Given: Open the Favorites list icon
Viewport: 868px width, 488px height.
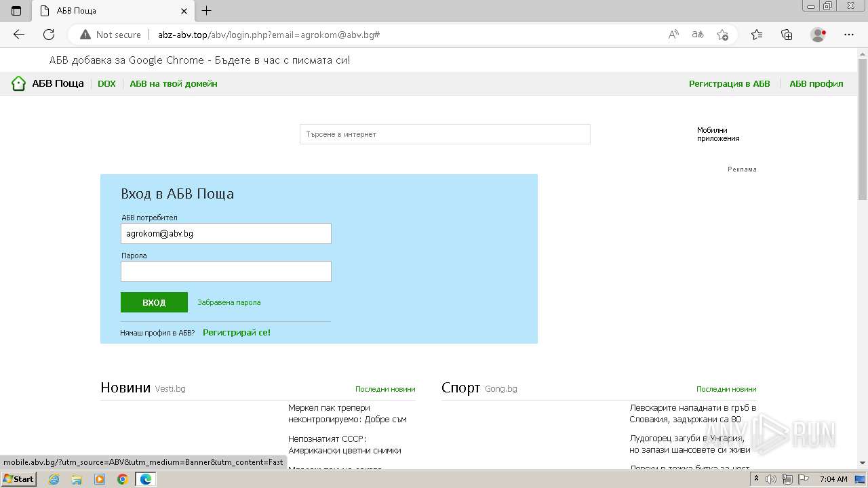Looking at the screenshot, I should [x=757, y=35].
